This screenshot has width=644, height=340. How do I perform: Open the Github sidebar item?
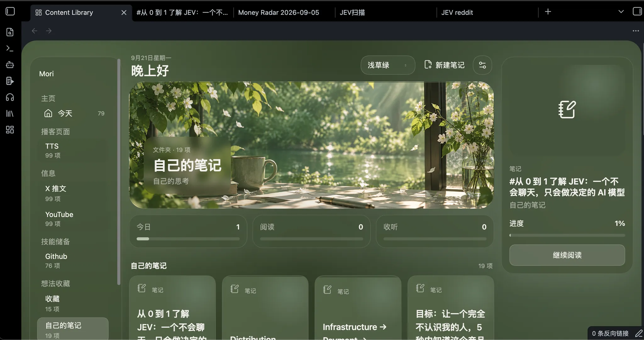point(73,261)
